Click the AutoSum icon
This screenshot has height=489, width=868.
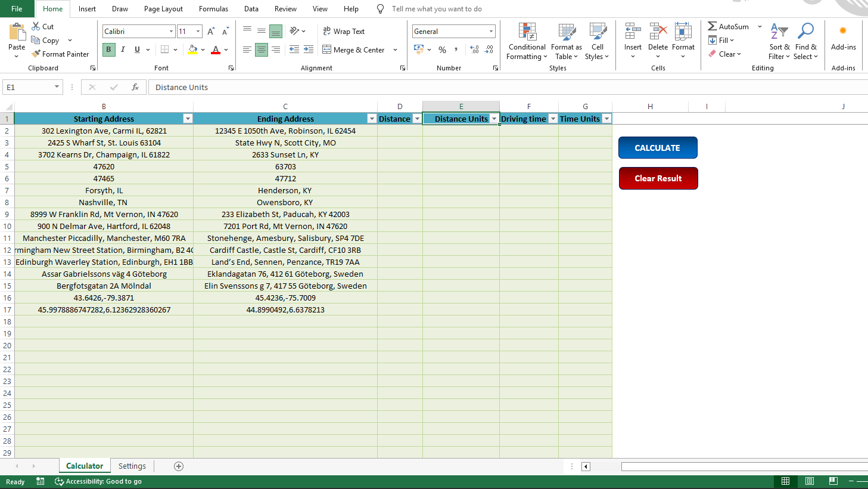pyautogui.click(x=713, y=26)
